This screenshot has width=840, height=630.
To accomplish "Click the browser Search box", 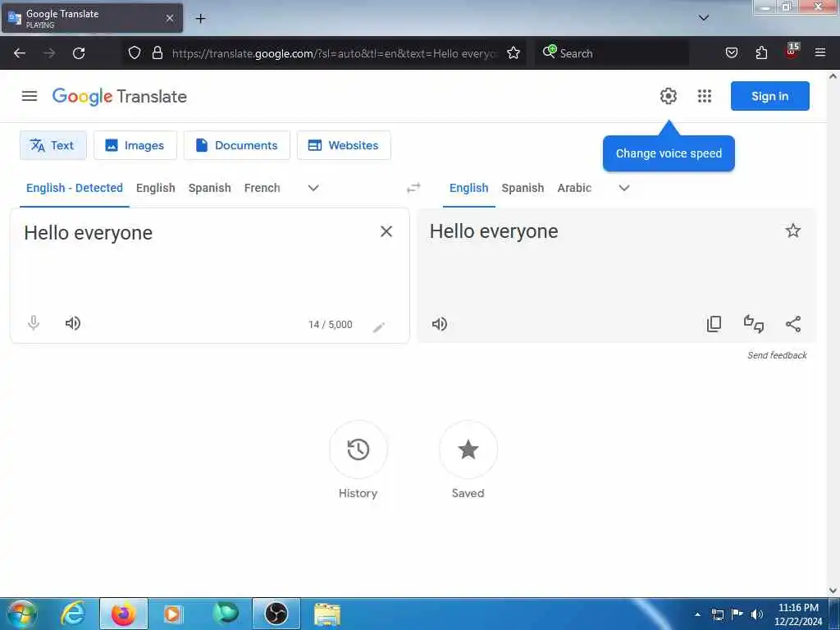I will coord(612,53).
